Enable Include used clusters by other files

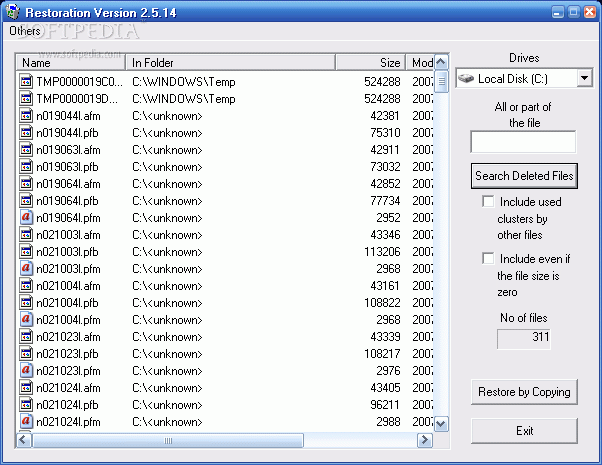488,201
